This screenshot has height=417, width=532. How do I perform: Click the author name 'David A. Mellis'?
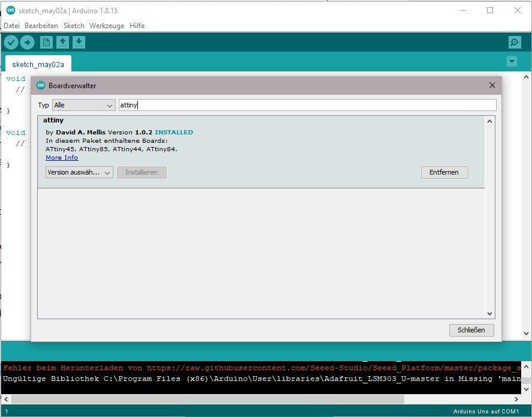click(x=81, y=133)
